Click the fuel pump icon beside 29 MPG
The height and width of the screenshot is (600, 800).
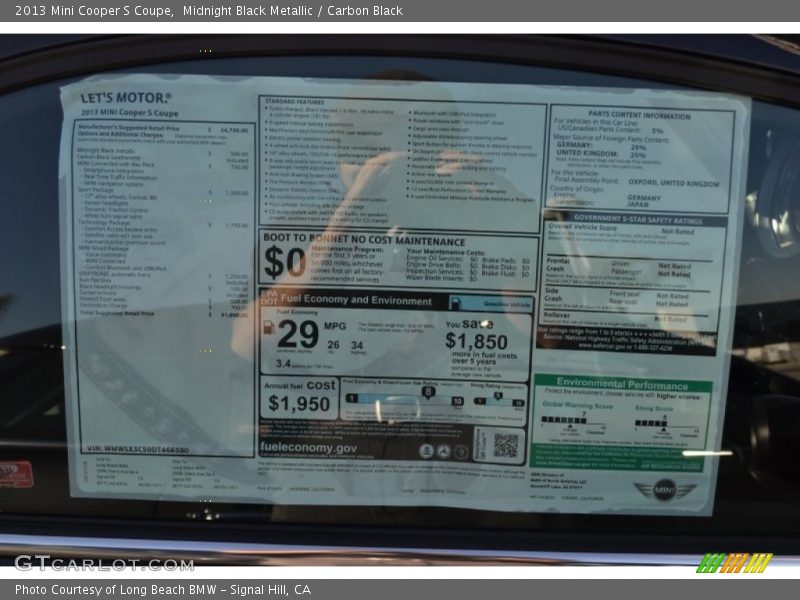click(268, 328)
